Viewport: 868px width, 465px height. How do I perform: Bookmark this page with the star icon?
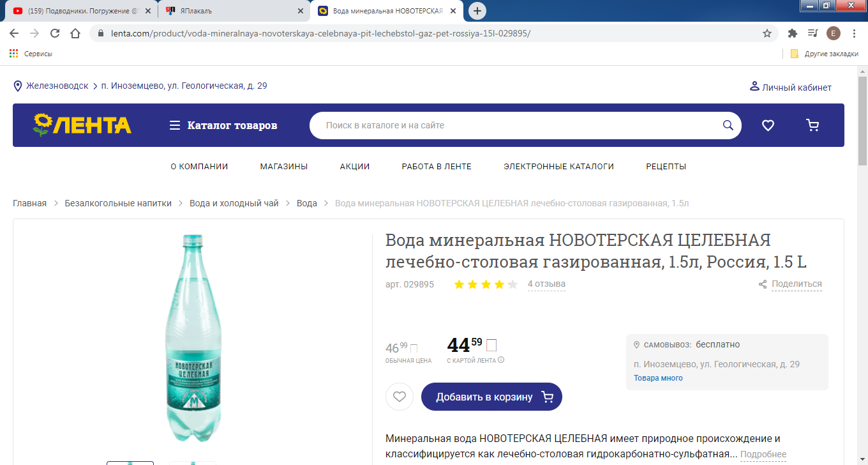[x=767, y=33]
